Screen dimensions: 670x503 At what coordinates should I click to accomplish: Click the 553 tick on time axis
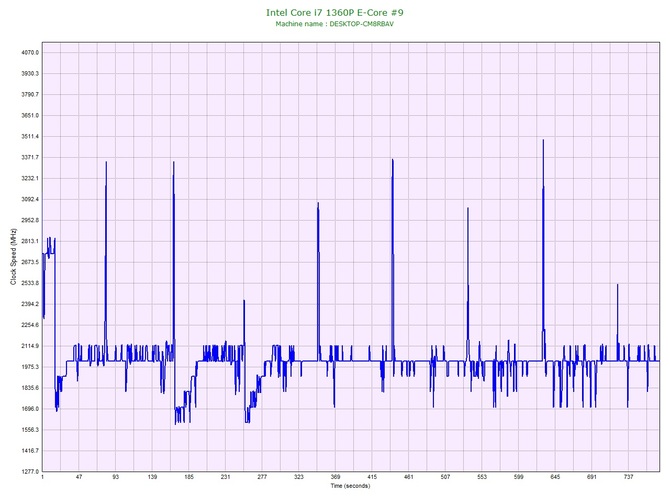click(482, 477)
